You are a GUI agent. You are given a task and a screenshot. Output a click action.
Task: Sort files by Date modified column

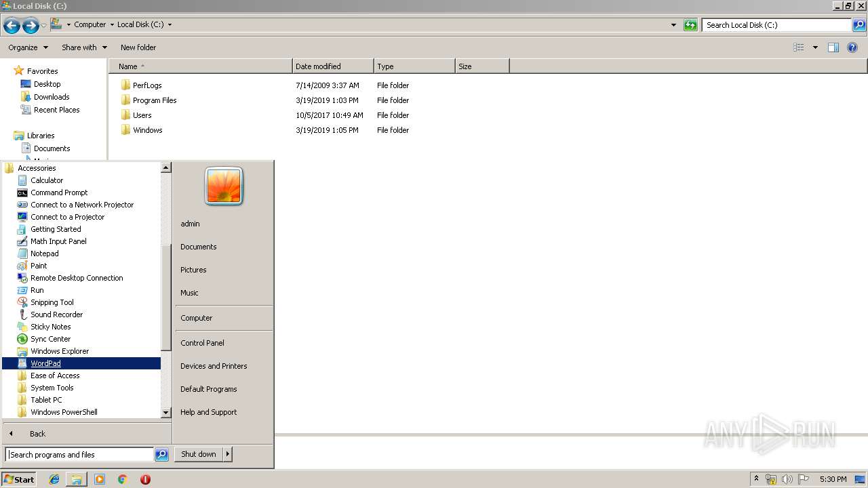333,66
